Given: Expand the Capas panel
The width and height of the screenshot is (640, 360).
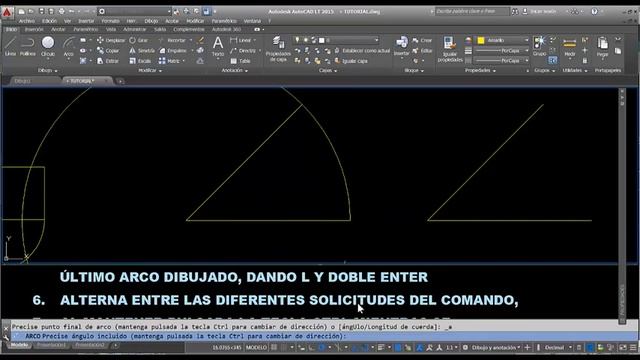Looking at the screenshot, I should coord(328,71).
